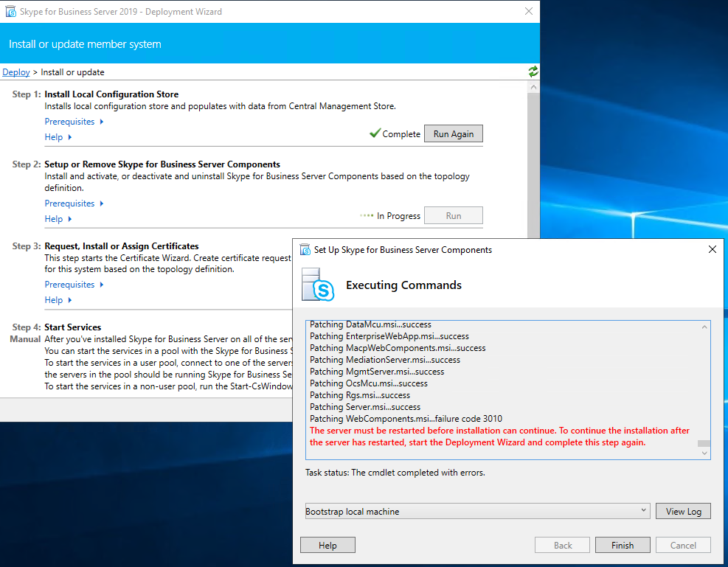The height and width of the screenshot is (567, 728).
Task: Click the green refresh icon in breadcrumb bar
Action: tap(533, 72)
